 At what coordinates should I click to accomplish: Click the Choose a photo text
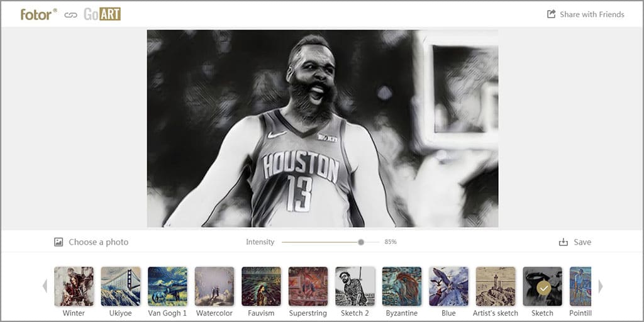(x=98, y=242)
